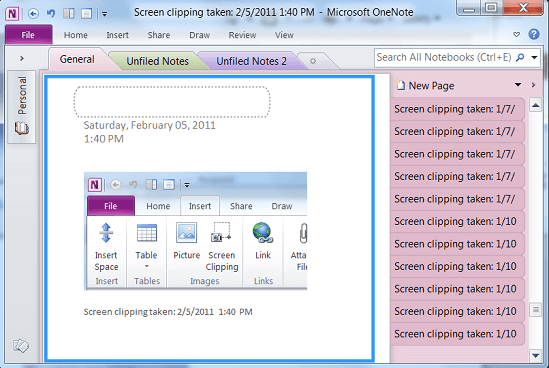Open the search scope dropdown arrow

pyautogui.click(x=534, y=57)
